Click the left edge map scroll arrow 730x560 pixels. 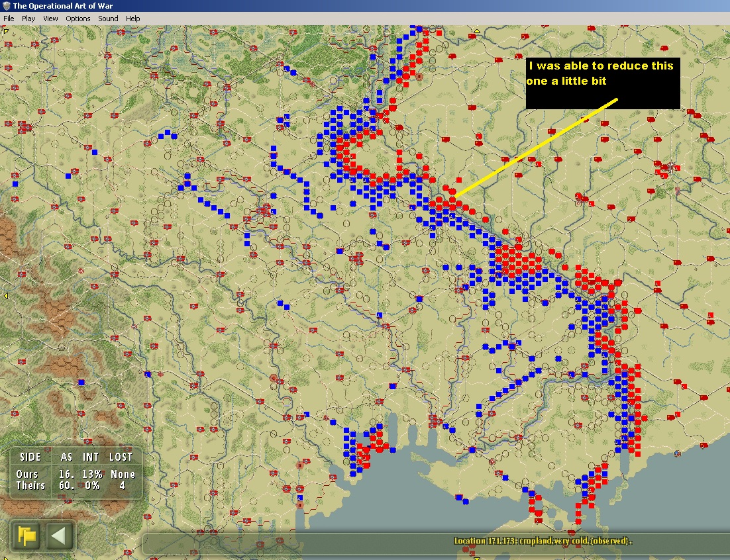[5, 296]
